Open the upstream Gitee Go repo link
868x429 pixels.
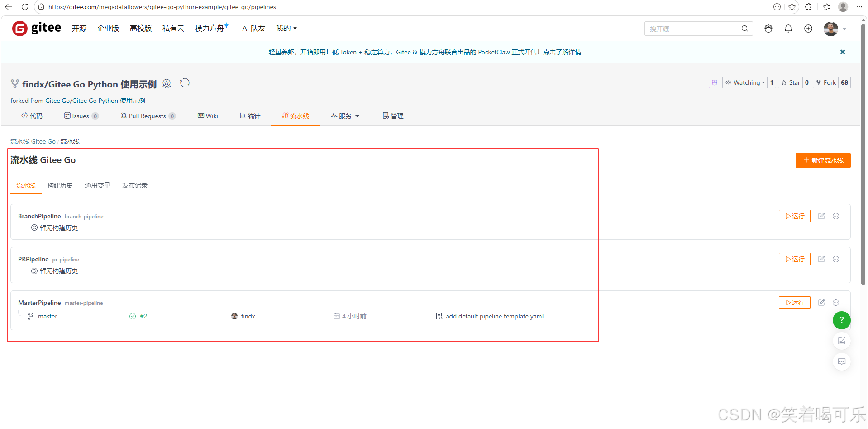tap(95, 101)
